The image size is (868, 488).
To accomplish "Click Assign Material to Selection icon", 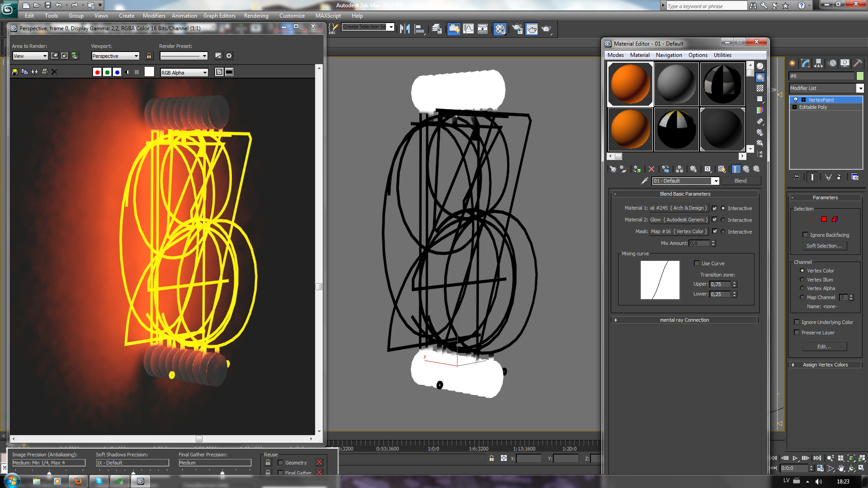I will coord(637,169).
